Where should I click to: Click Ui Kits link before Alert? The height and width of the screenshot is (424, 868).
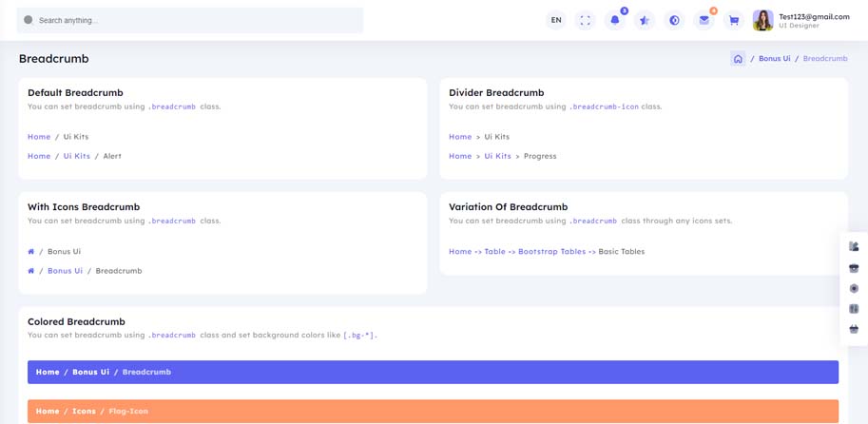coord(76,156)
